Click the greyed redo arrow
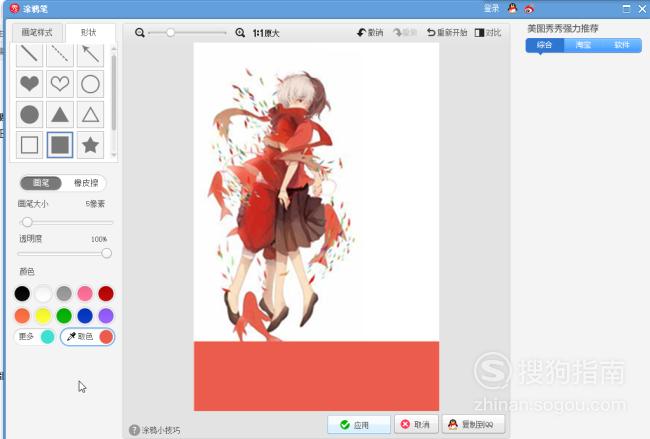650x439 pixels. [x=404, y=32]
